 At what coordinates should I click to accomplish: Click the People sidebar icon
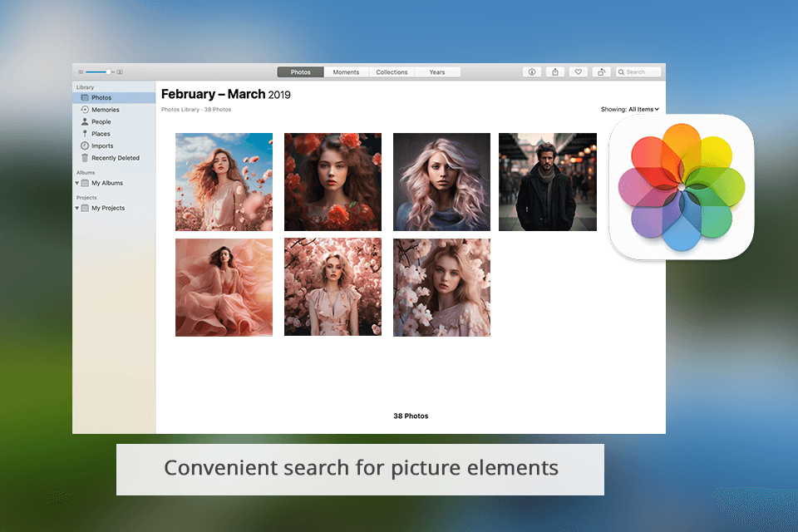click(x=85, y=121)
